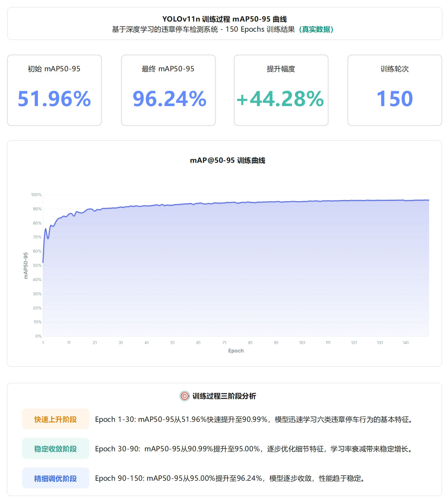Viewport: 448px width, 501px height.
Task: Click the +44.28% improvement figure
Action: click(281, 99)
